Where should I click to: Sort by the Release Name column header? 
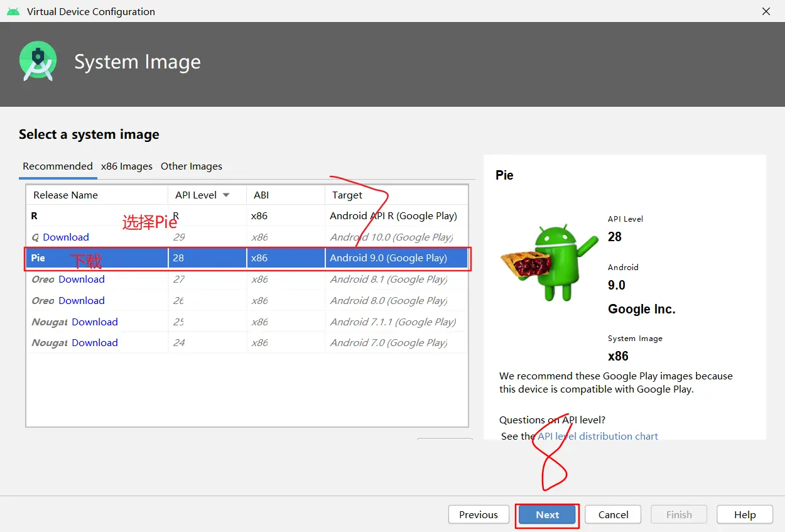tap(97, 195)
